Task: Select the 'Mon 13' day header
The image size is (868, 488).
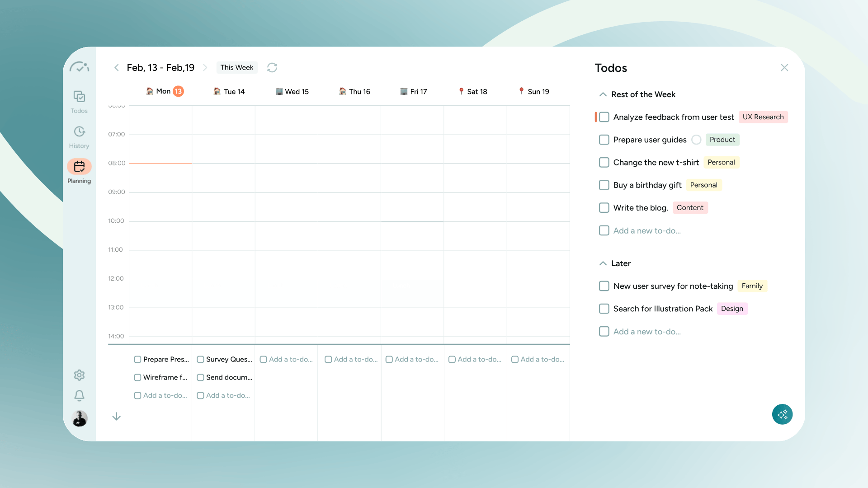Action: pos(165,91)
